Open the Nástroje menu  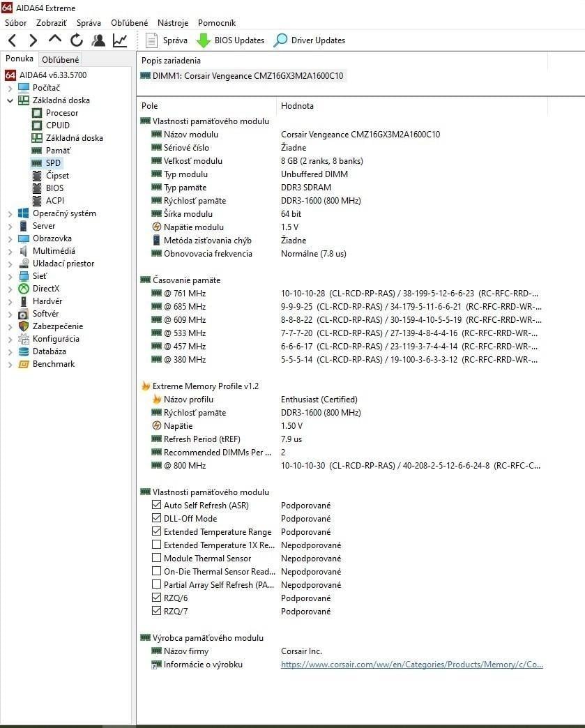[173, 23]
